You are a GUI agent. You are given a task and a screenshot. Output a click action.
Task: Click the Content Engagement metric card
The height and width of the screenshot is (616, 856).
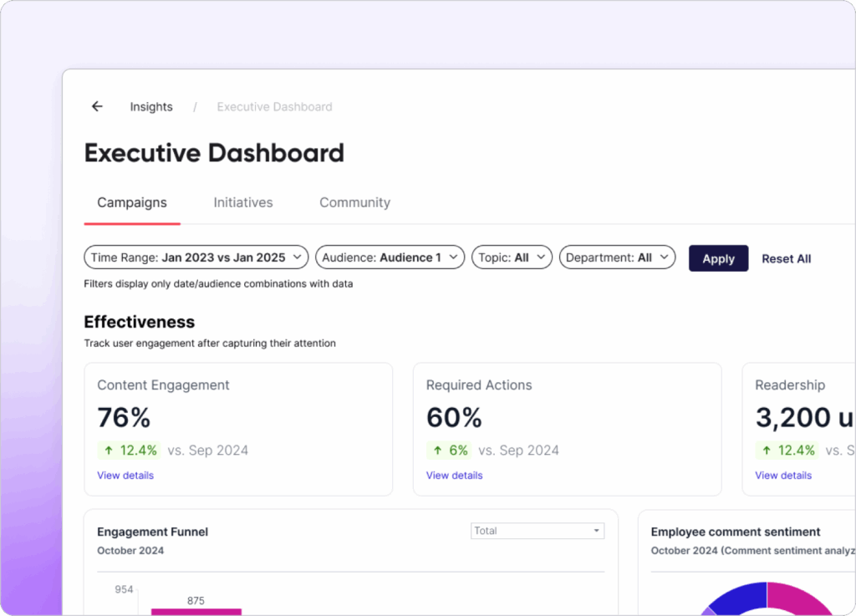pos(238,418)
